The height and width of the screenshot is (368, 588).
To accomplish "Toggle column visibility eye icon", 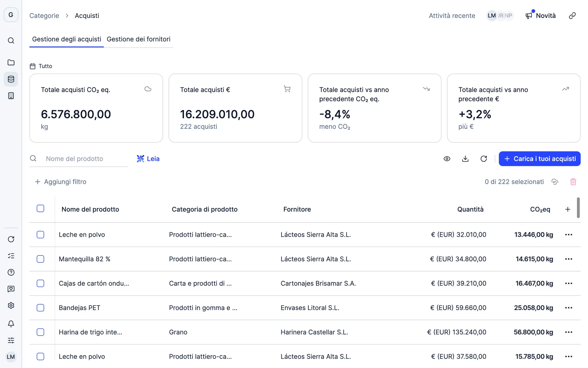I will point(447,159).
